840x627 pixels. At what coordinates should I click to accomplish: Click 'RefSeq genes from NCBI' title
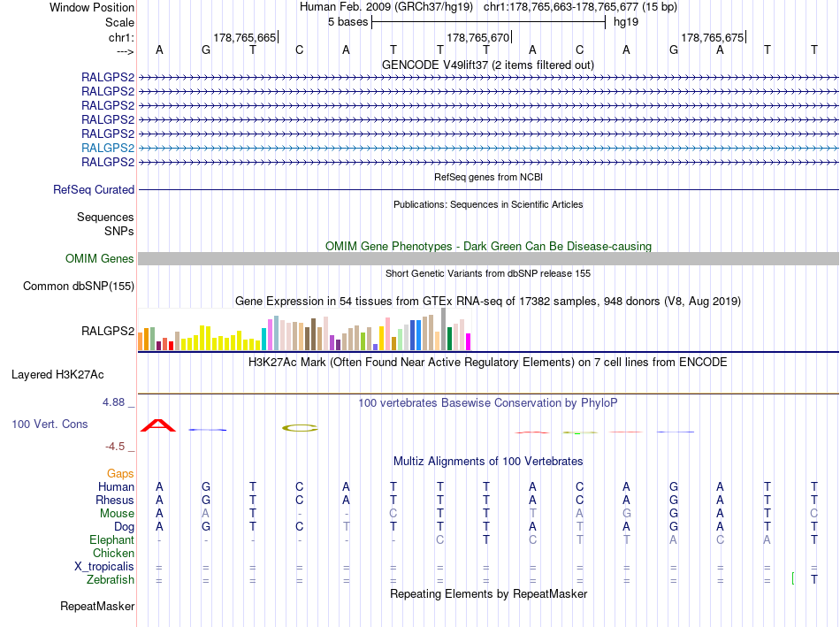pyautogui.click(x=488, y=177)
